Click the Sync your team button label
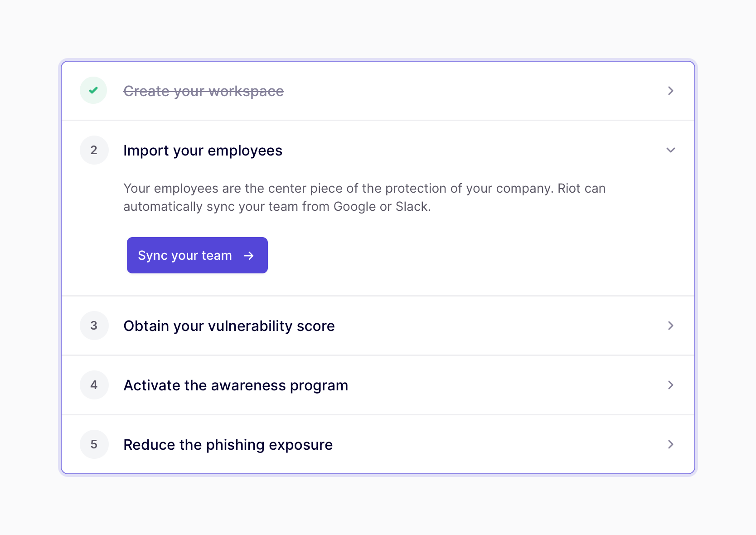The image size is (756, 535). tap(185, 256)
